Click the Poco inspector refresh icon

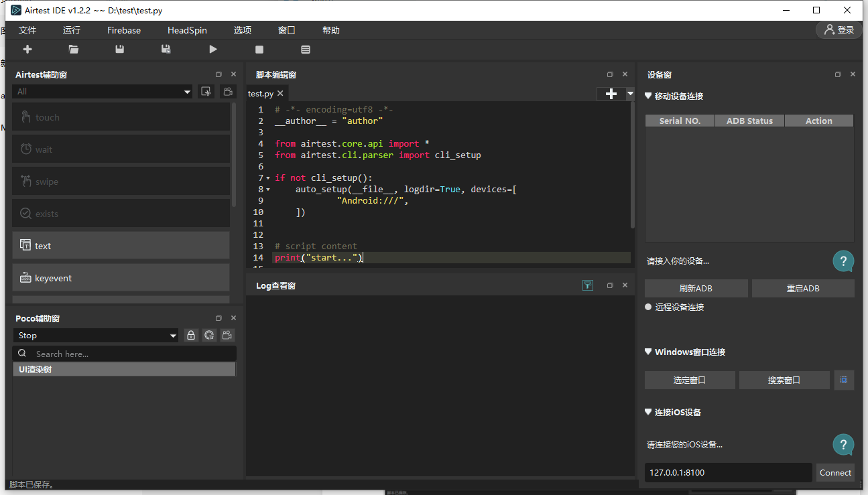(x=210, y=336)
